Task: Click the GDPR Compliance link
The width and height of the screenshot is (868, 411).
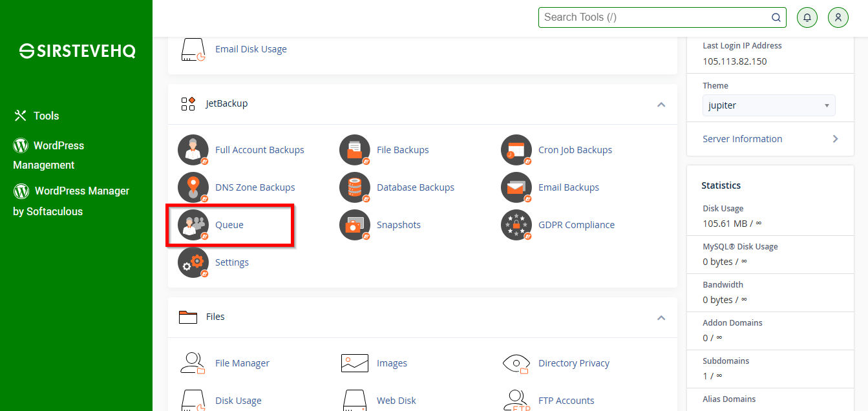Action: (x=577, y=225)
